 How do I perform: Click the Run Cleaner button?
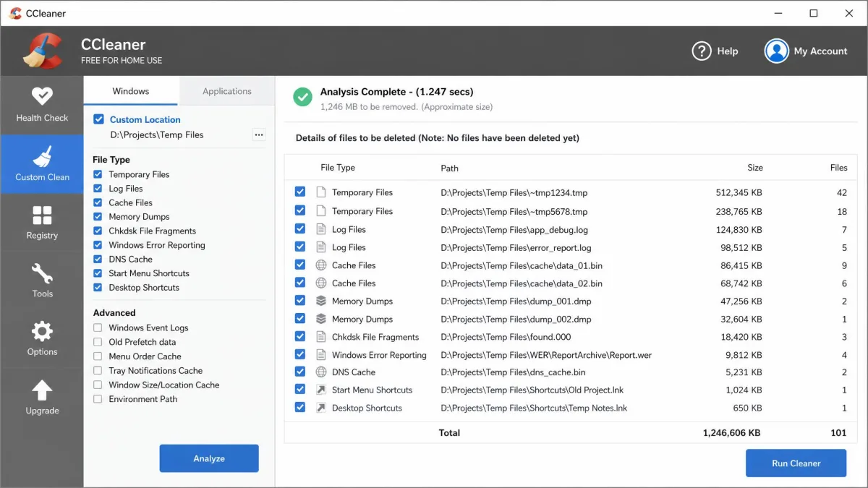[796, 463]
